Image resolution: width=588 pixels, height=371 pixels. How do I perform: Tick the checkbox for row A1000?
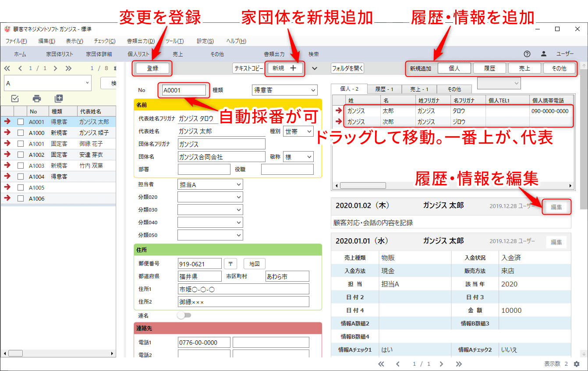point(21,133)
